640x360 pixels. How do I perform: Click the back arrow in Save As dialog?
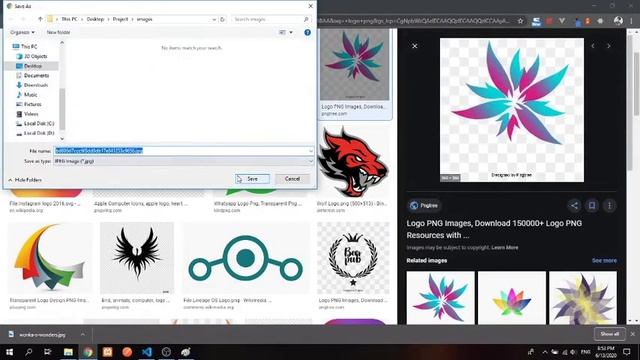pos(11,19)
